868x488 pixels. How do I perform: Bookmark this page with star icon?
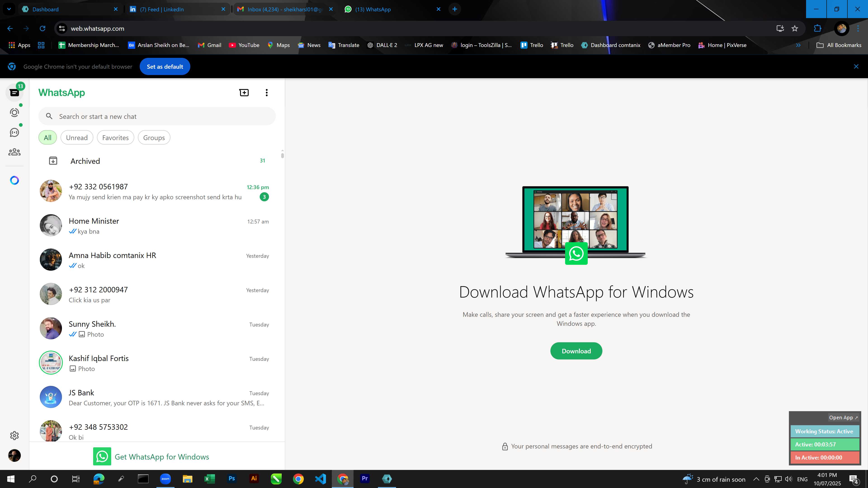795,29
